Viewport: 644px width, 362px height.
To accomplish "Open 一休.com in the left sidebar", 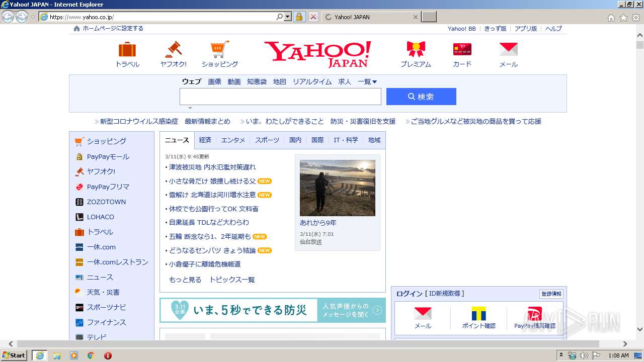I will [101, 247].
